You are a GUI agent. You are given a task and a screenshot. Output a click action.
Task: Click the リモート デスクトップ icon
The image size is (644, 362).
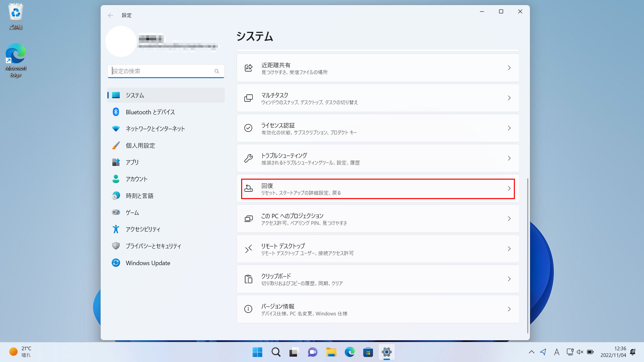pyautogui.click(x=249, y=249)
